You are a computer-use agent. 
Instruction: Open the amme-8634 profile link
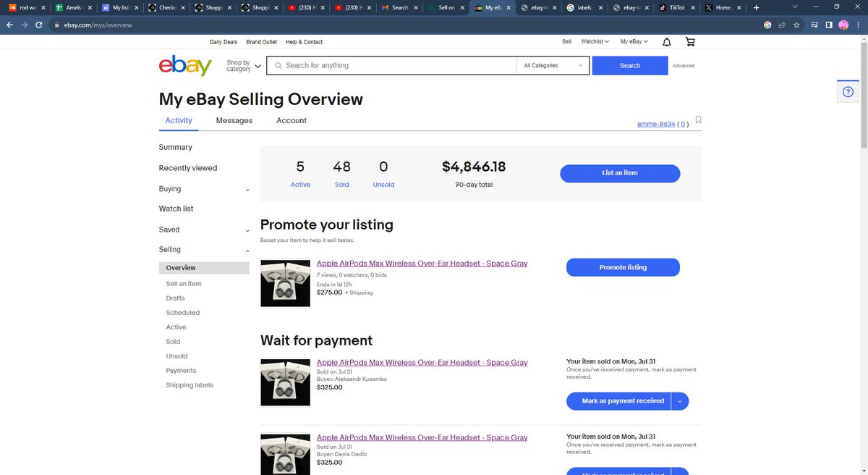pyautogui.click(x=655, y=125)
